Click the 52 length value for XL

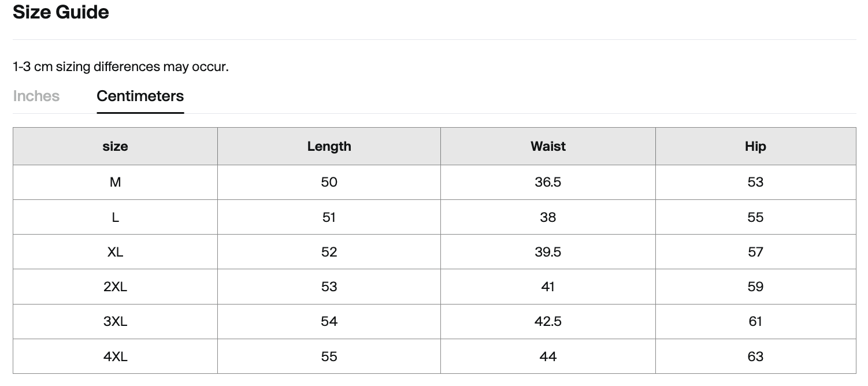(329, 252)
